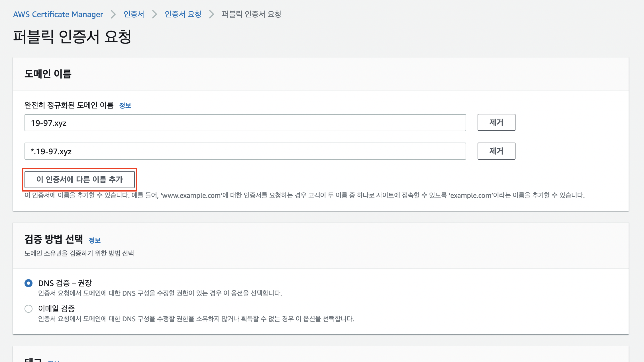Open 정보 link beside 완전히 정규화된 도메인 이름
The height and width of the screenshot is (362, 644).
pyautogui.click(x=125, y=106)
